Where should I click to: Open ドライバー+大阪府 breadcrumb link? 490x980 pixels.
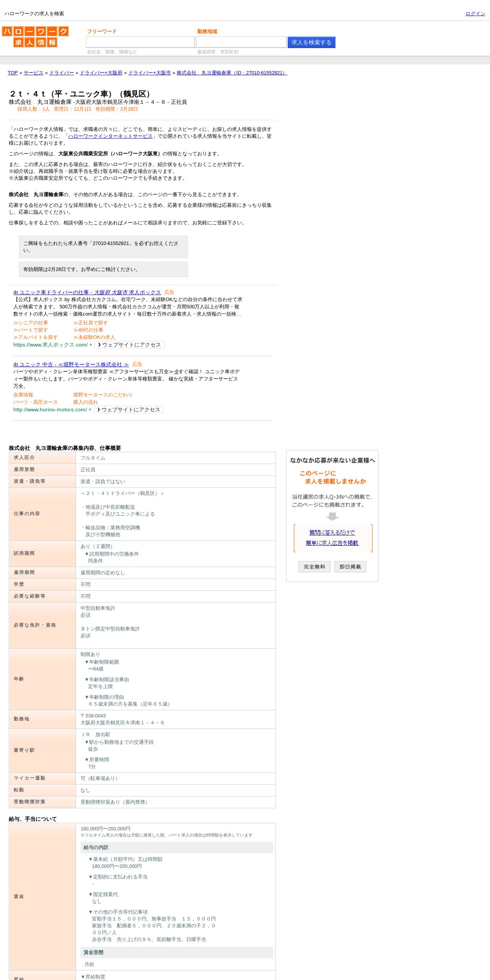point(101,73)
